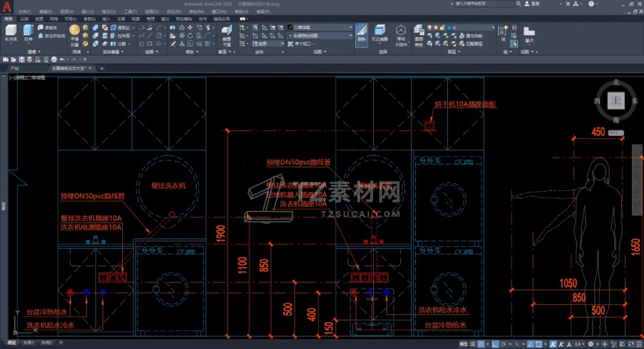Expand the 图层 panel

[453, 52]
